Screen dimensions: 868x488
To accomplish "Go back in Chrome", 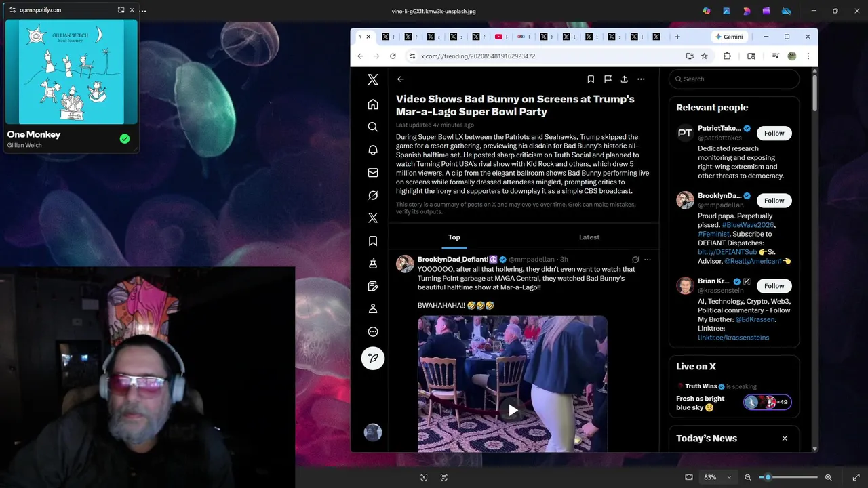I will 360,56.
